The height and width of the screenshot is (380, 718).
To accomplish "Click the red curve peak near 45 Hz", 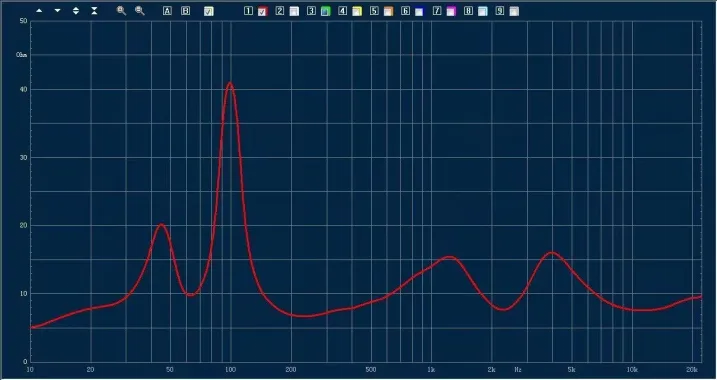I will pyautogui.click(x=161, y=224).
